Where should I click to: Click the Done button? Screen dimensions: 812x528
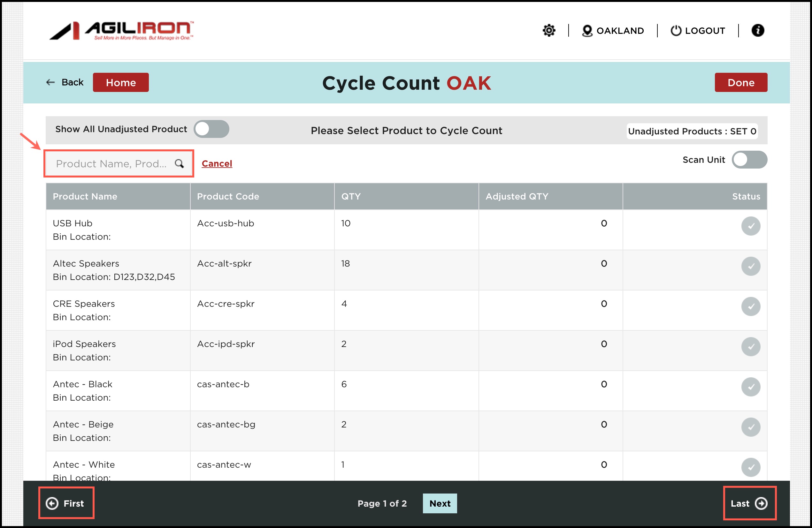[740, 82]
